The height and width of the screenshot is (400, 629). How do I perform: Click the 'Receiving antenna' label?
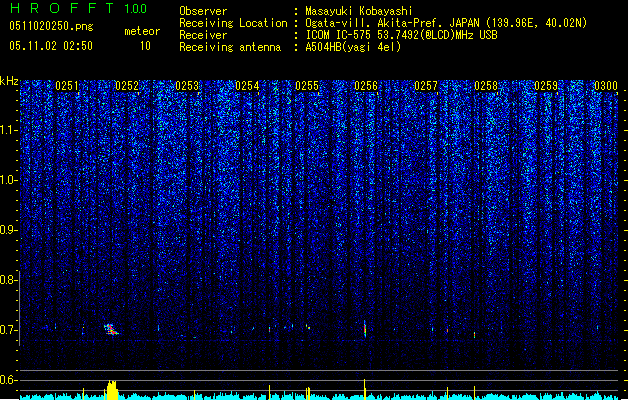click(230, 47)
